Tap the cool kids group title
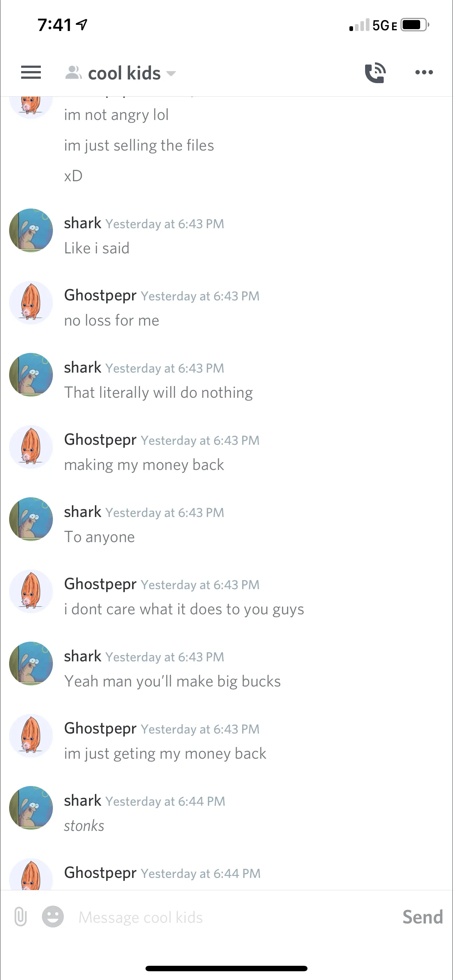This screenshot has width=453, height=980. [124, 73]
